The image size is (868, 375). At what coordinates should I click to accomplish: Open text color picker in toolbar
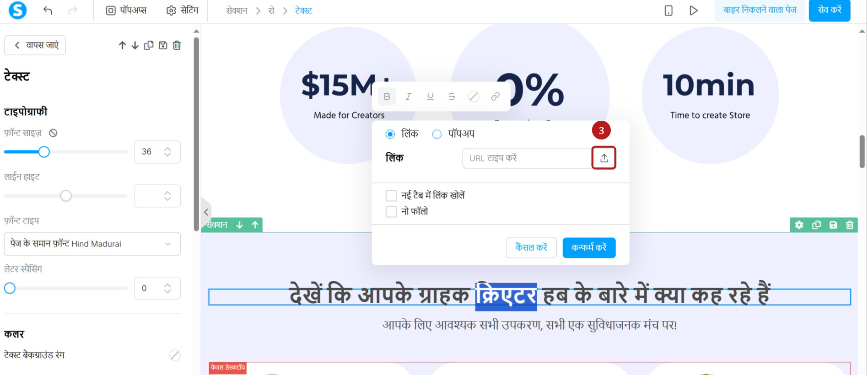pos(474,96)
